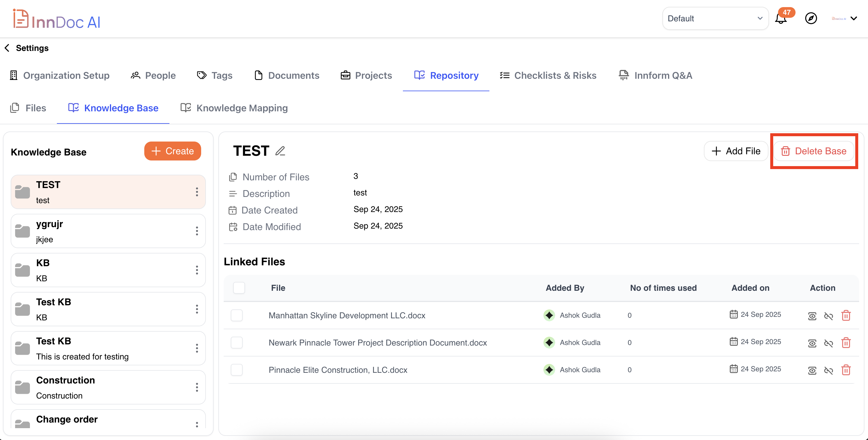The width and height of the screenshot is (868, 440).
Task: Check the Pinnacle Elite Construction row checkbox
Action: point(236,370)
